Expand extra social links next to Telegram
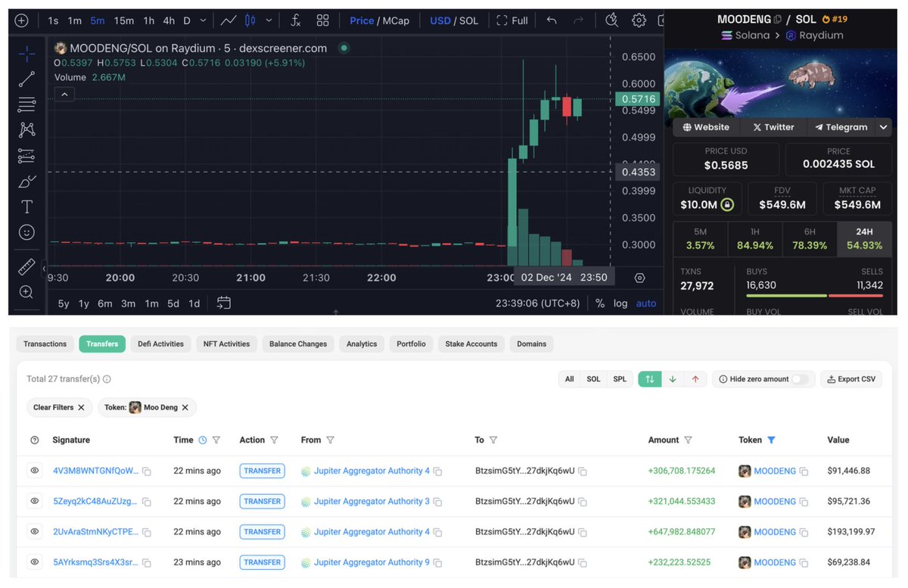Screen dimensions: 908x588 [883, 126]
